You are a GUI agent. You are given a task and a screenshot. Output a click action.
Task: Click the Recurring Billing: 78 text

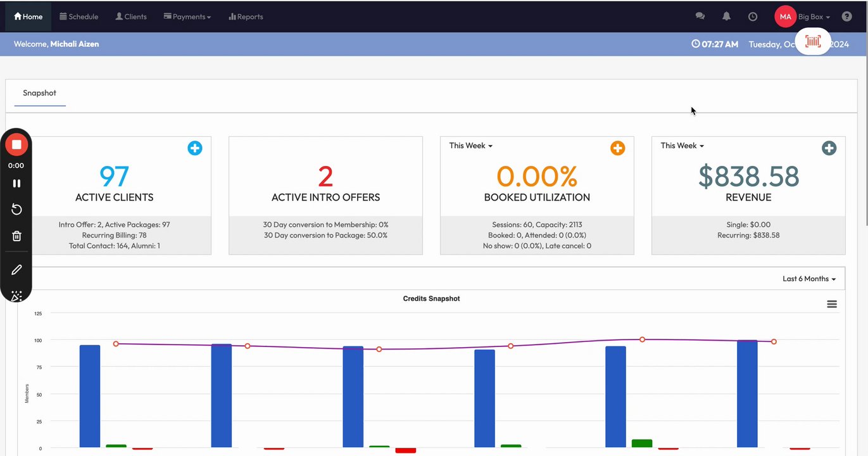pyautogui.click(x=115, y=235)
